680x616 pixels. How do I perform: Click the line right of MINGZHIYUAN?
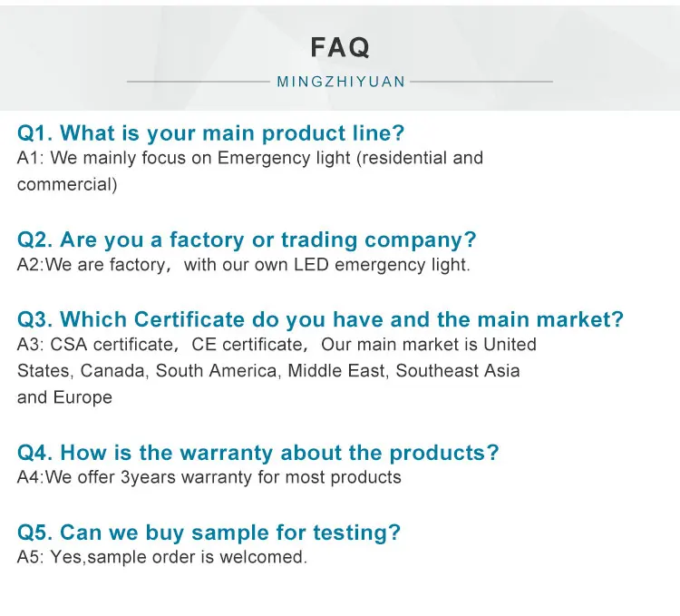pos(481,82)
